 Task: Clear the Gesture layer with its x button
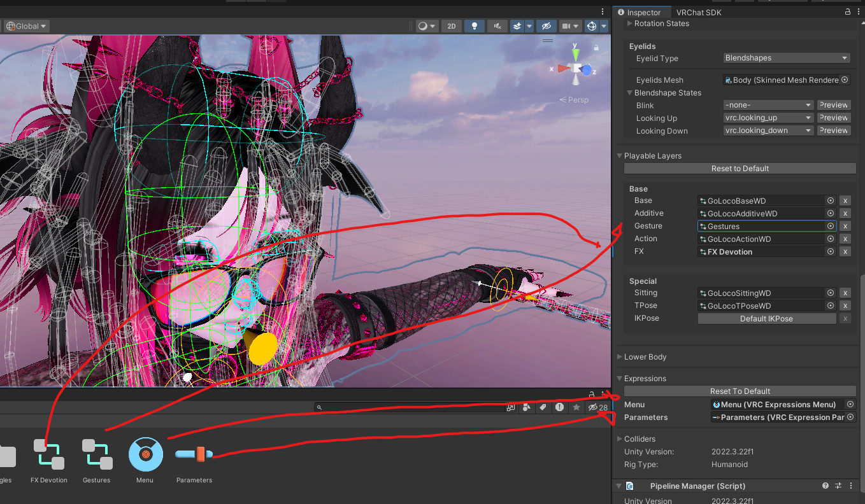coord(845,226)
